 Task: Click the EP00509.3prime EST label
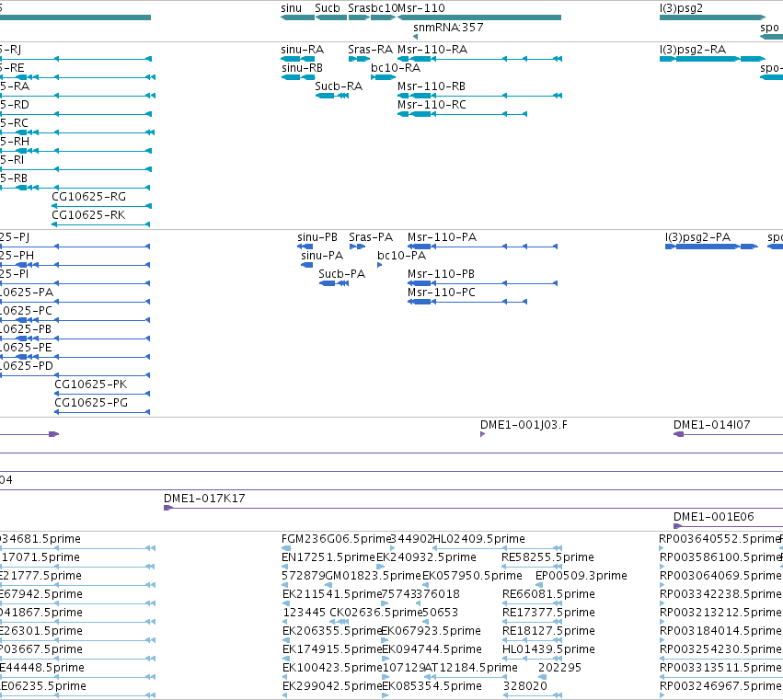tap(581, 576)
